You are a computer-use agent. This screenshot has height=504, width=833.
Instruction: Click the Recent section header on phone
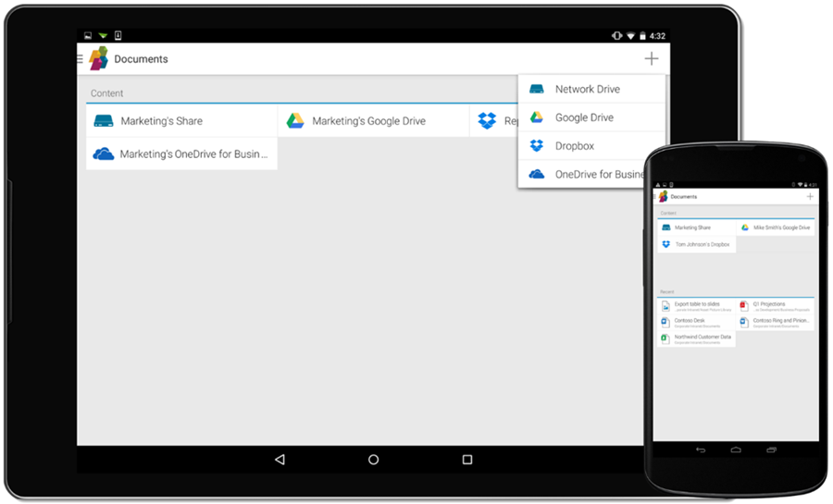tap(666, 292)
